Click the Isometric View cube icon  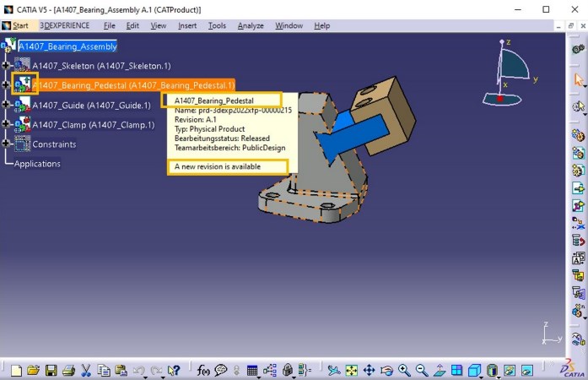coord(474,371)
